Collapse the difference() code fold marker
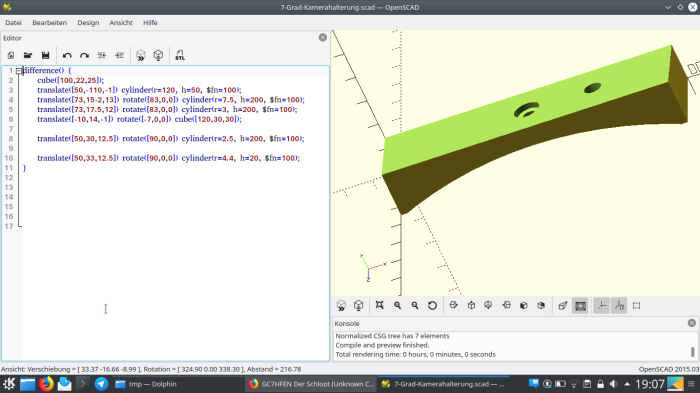Image resolution: width=700 pixels, height=393 pixels. 19,71
